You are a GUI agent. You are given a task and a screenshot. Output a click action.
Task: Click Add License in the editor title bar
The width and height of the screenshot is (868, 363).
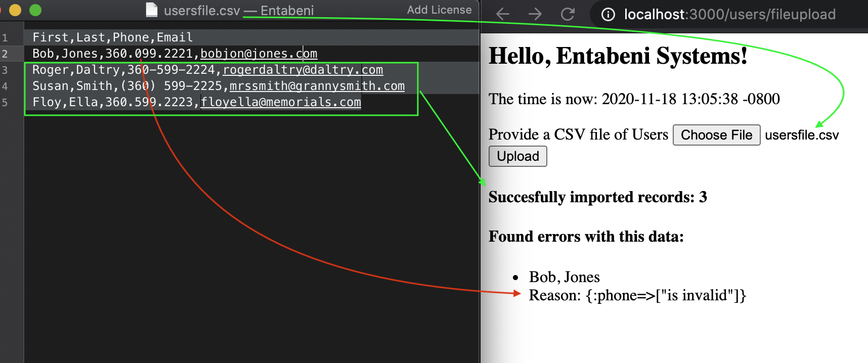click(439, 10)
